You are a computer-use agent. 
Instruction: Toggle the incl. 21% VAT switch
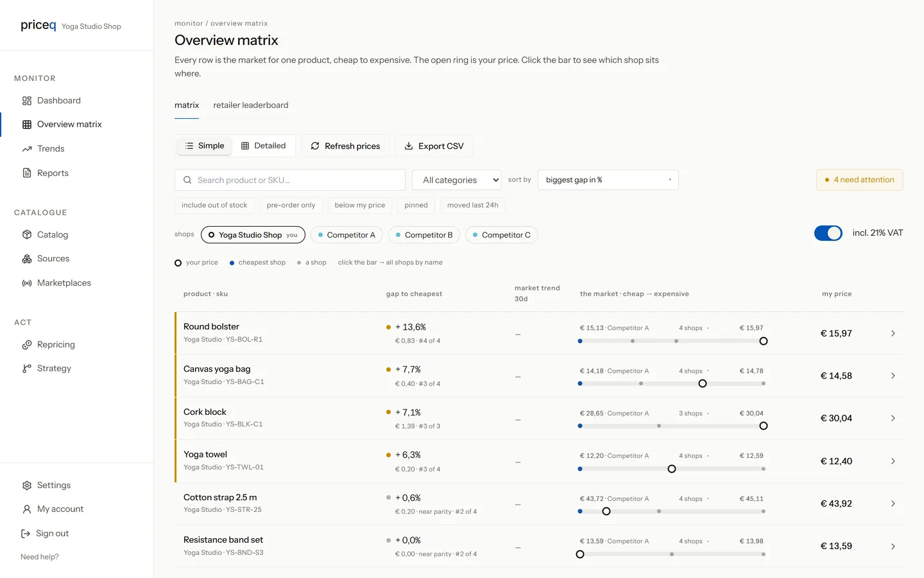828,233
